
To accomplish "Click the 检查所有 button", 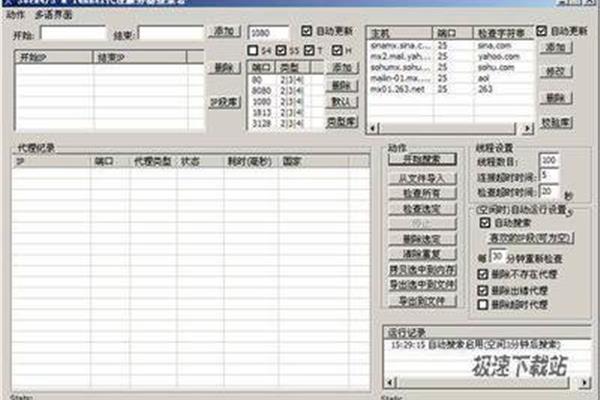I will tap(422, 193).
